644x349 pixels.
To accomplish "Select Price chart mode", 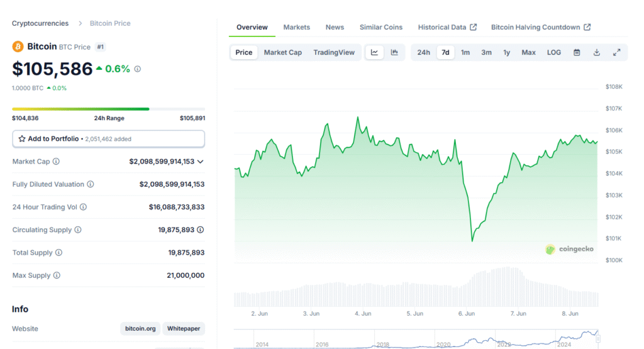I will pyautogui.click(x=244, y=52).
